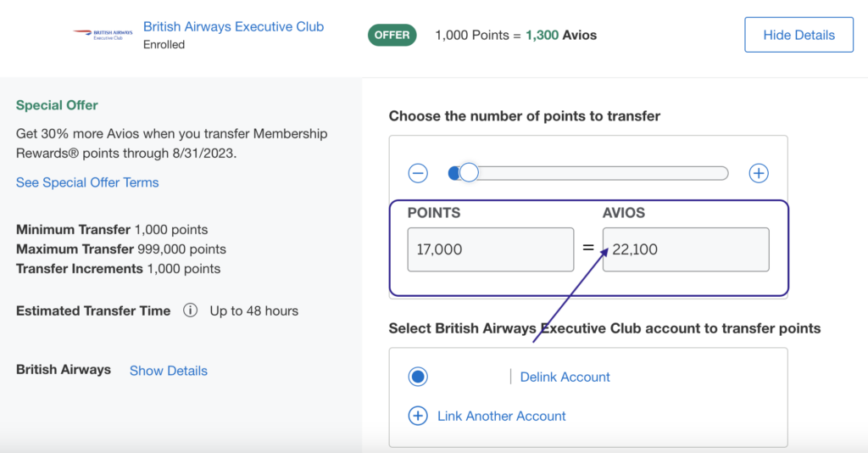Screen dimensions: 868x453
Task: Show Details for British Airways
Action: (169, 371)
